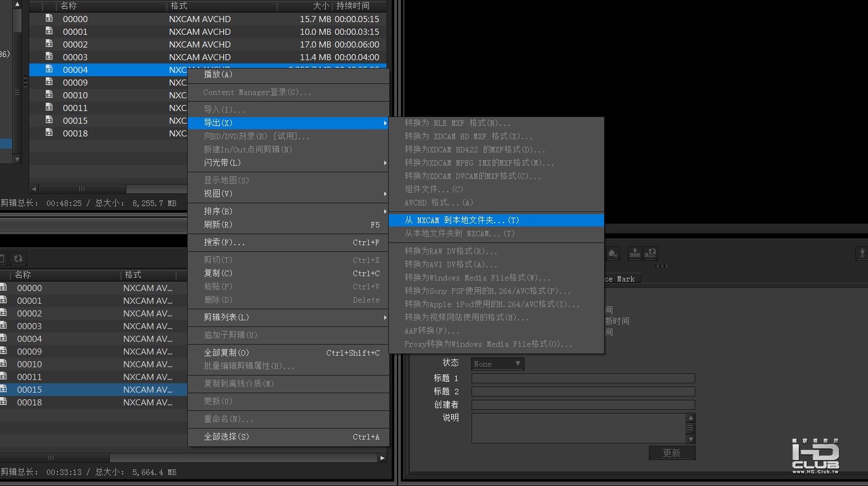Click the insert mark down-arrow icon

635,253
